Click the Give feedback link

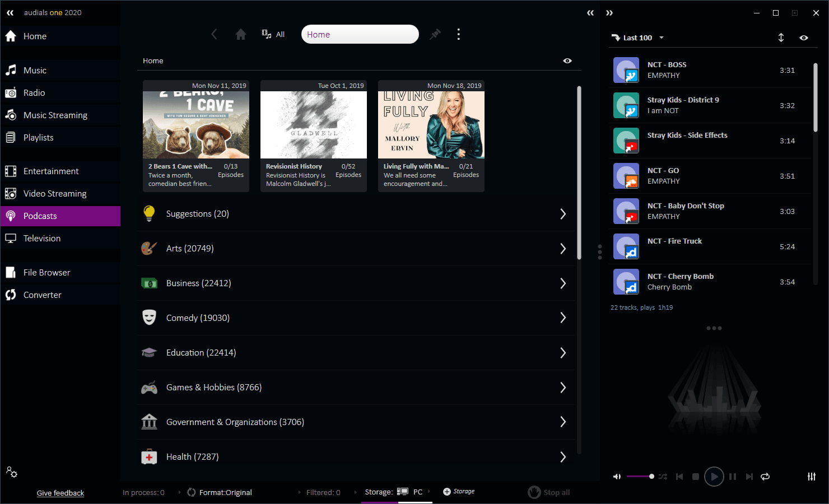[x=60, y=493]
